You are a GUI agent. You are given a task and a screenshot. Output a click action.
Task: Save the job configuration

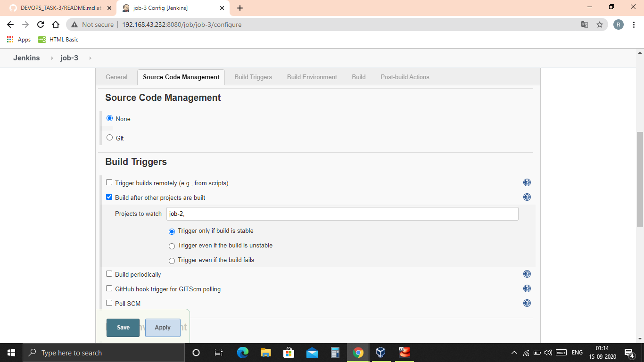coord(123,328)
